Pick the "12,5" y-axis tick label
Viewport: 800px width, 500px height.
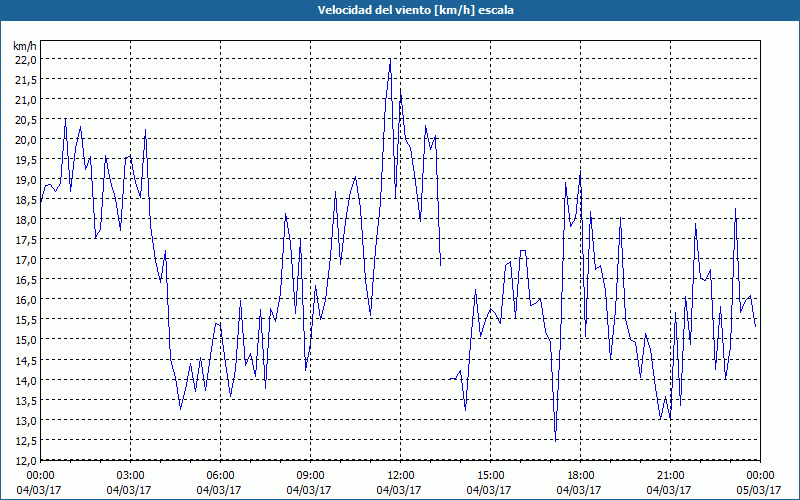tap(26, 441)
